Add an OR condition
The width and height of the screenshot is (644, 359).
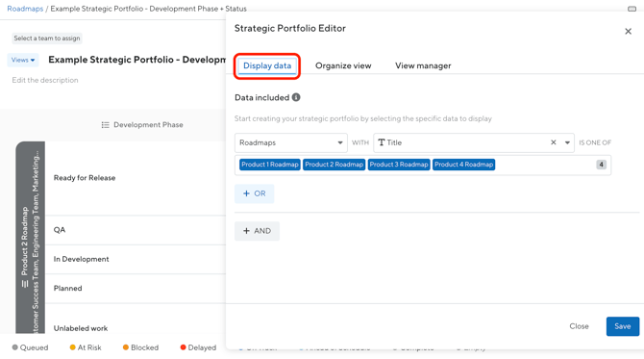tap(254, 193)
